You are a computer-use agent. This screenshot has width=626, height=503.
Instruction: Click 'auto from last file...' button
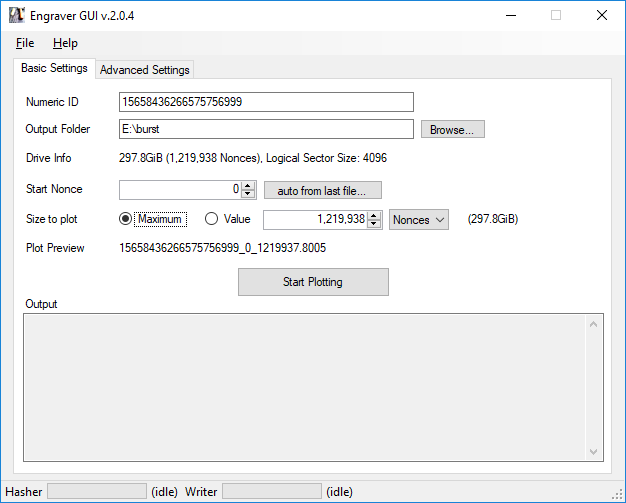[x=323, y=190]
